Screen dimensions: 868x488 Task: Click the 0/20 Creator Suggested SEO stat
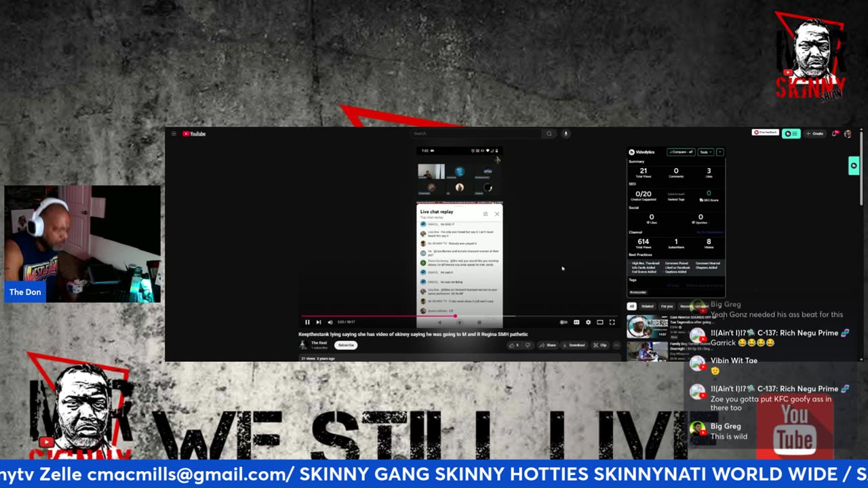(643, 195)
